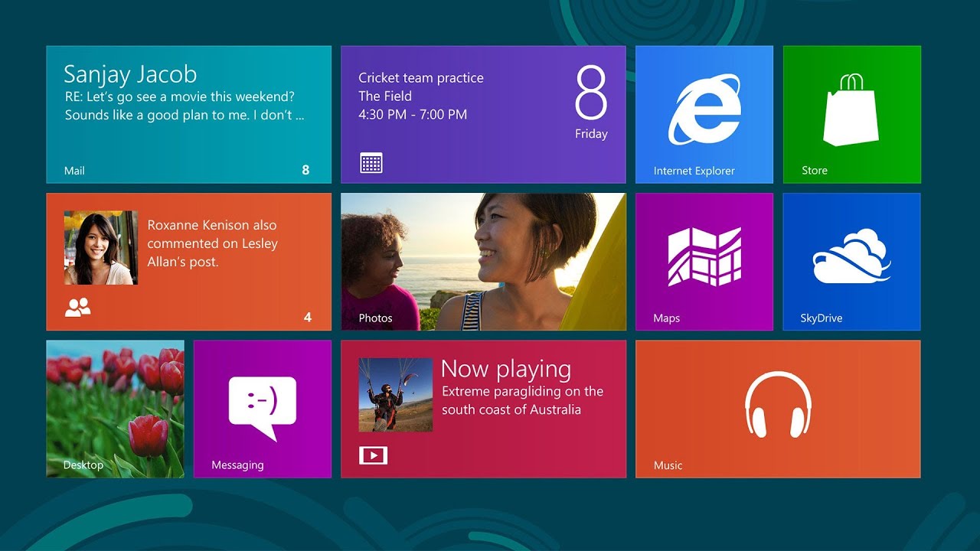Viewport: 980px width, 551px height.
Task: Click the 'Store' tile label
Action: [x=815, y=171]
